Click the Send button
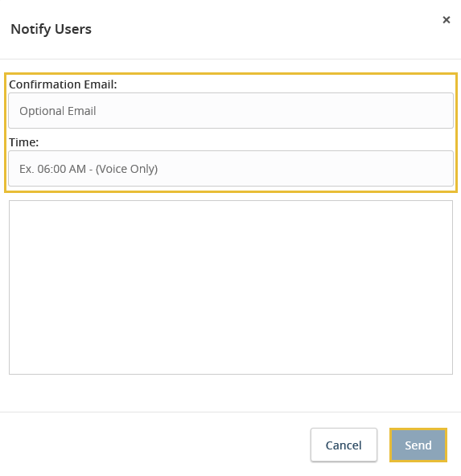Screen dimensions: 461x476 (x=418, y=445)
